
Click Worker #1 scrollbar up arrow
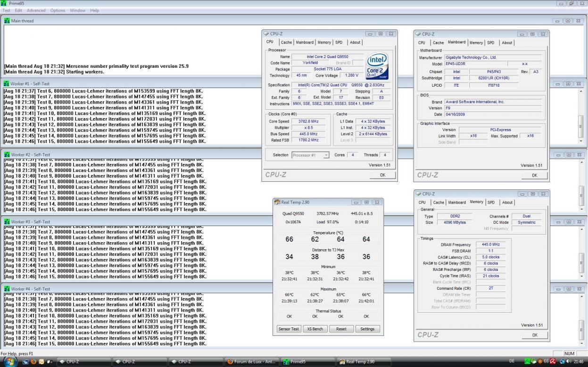pos(581,90)
